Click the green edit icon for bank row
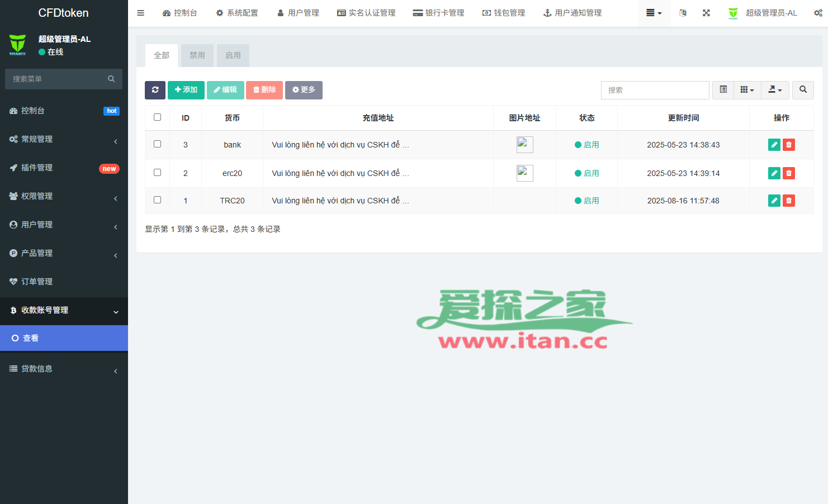This screenshot has width=828, height=504. click(774, 145)
